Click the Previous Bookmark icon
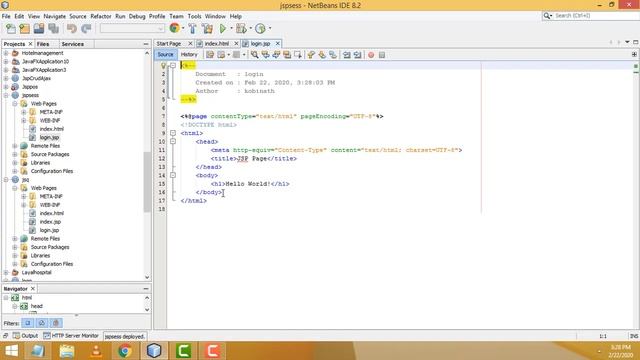This screenshot has height=360, width=640. [x=311, y=55]
